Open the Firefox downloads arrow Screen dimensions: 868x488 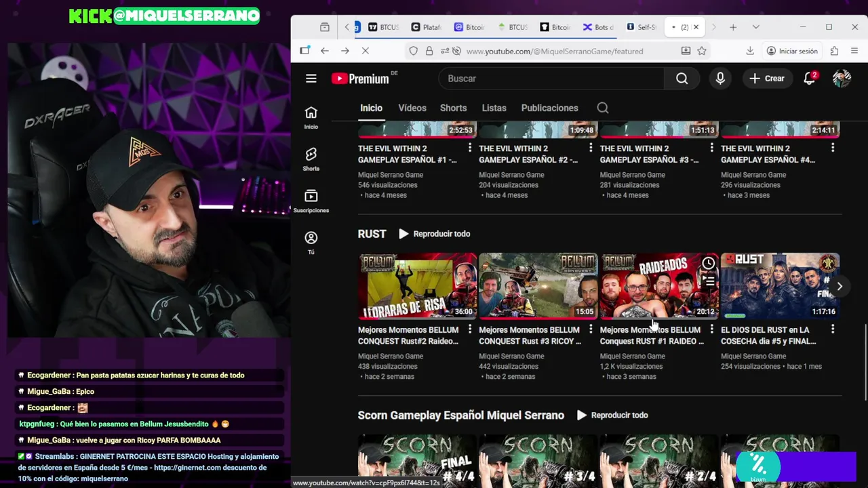750,51
